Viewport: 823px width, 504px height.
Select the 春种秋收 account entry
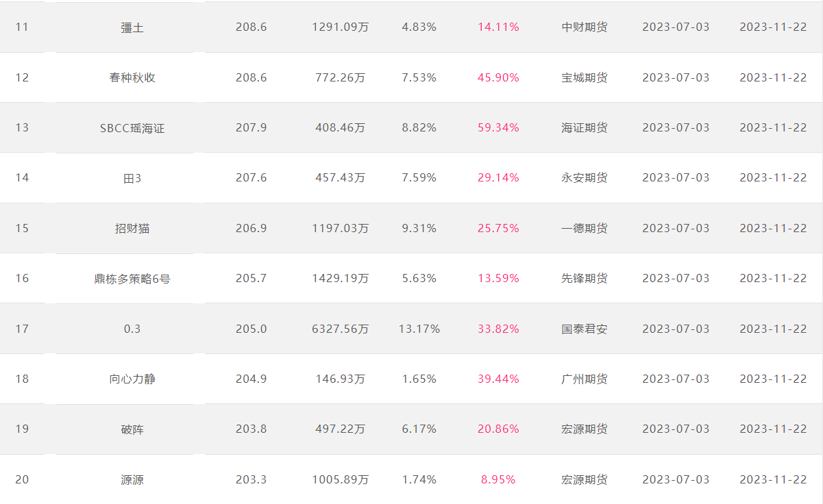click(x=132, y=77)
